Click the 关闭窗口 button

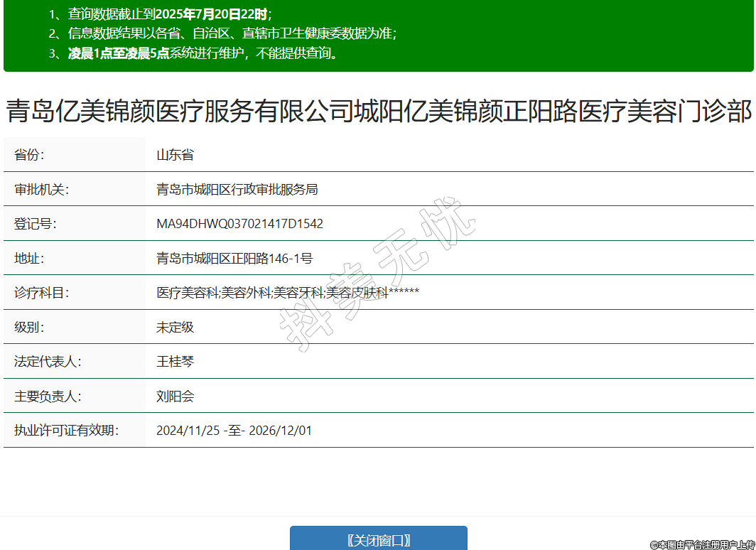click(378, 539)
